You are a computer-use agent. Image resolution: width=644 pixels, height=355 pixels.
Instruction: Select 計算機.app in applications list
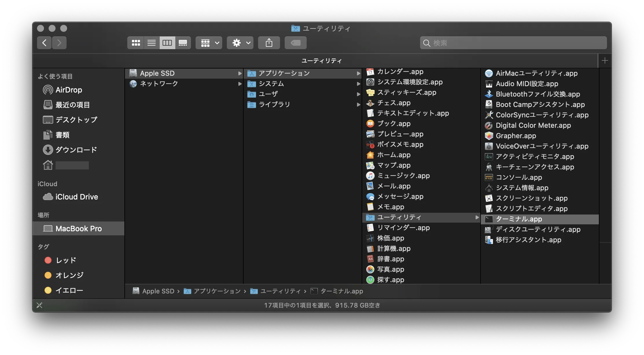[421, 249]
